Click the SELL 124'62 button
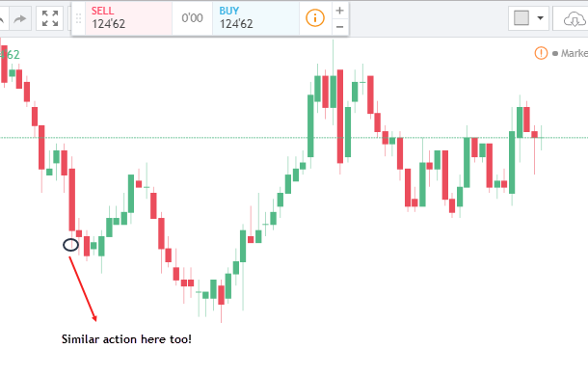Viewport: 588px width, 376px height. tap(128, 18)
